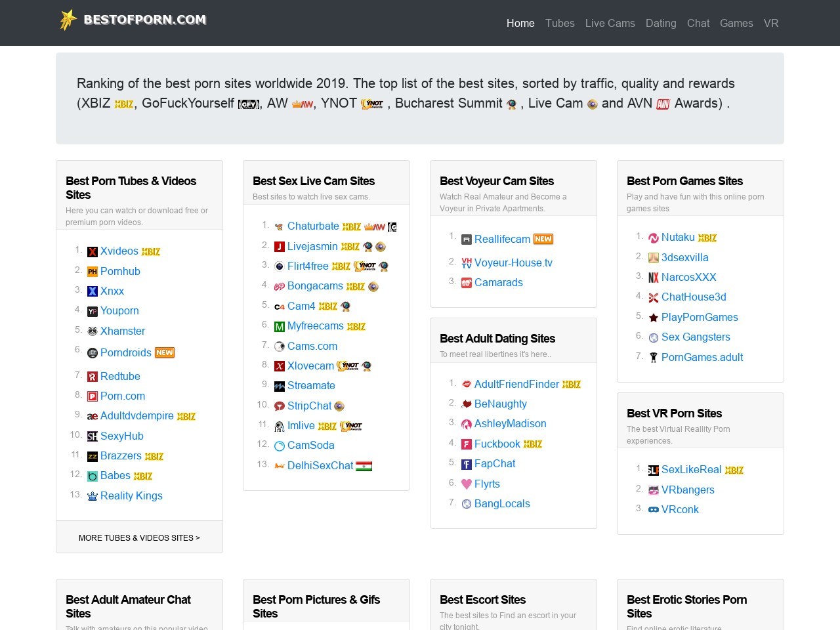
Task: Open the Live Cams navigation item
Action: point(610,23)
